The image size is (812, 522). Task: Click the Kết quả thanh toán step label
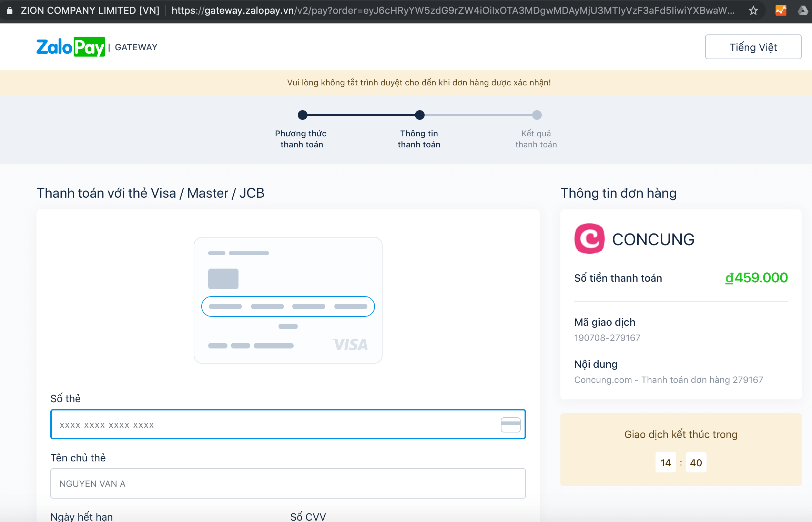coord(536,139)
